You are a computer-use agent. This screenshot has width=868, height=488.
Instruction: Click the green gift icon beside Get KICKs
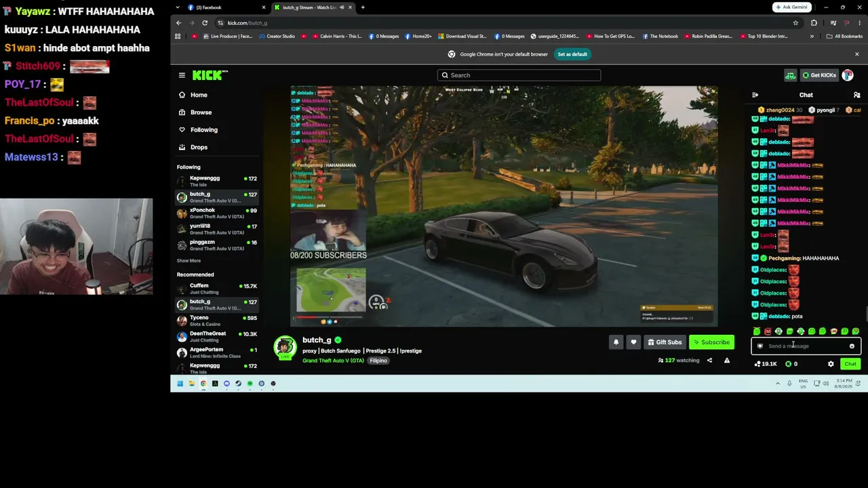point(790,75)
